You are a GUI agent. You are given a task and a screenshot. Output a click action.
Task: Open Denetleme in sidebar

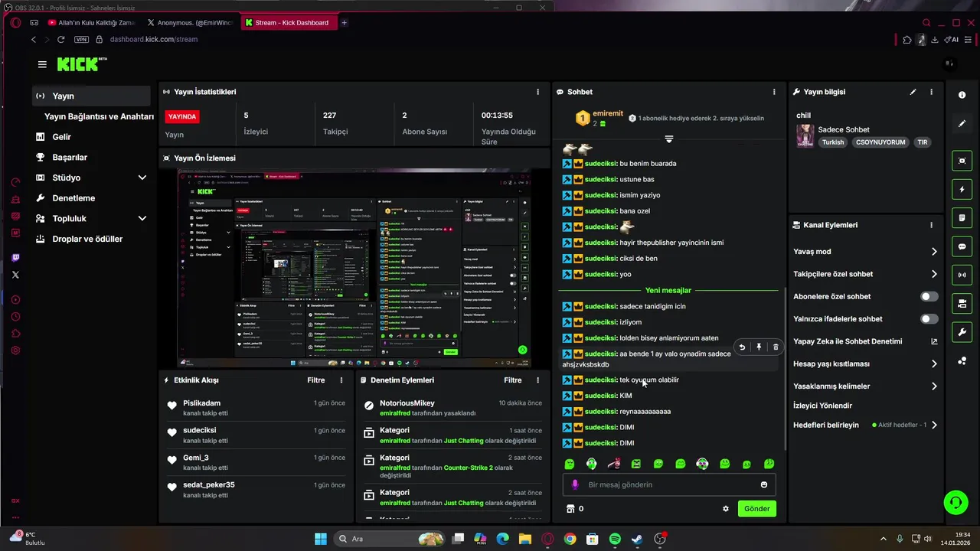point(73,198)
